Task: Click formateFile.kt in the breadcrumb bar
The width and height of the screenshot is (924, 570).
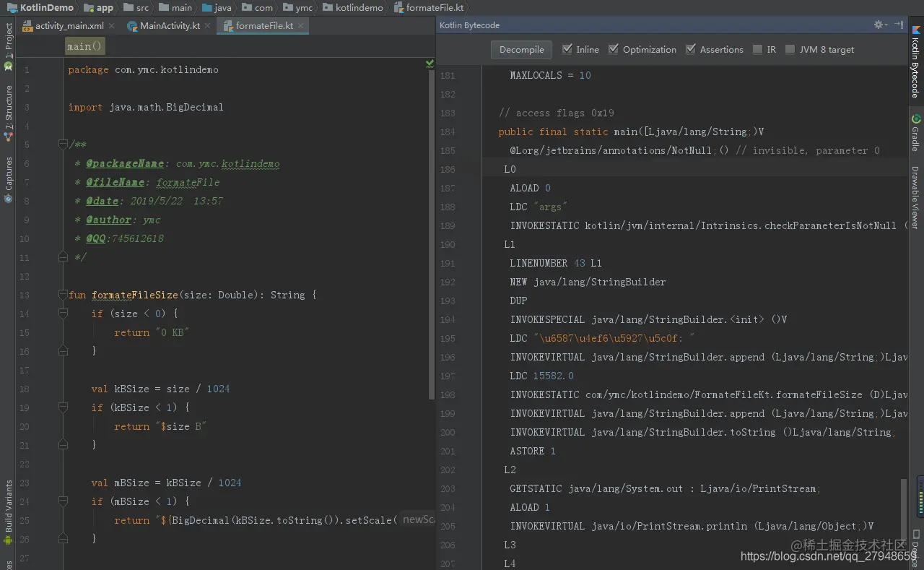Action: pyautogui.click(x=429, y=7)
